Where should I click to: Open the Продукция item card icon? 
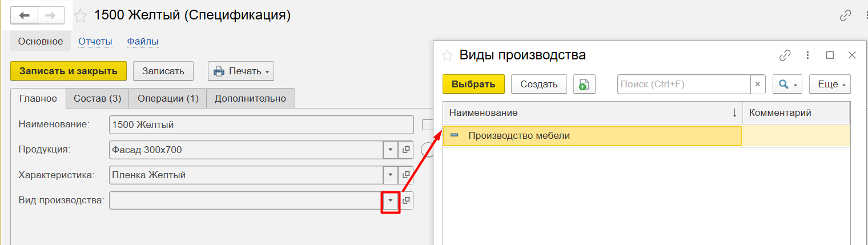(x=406, y=150)
